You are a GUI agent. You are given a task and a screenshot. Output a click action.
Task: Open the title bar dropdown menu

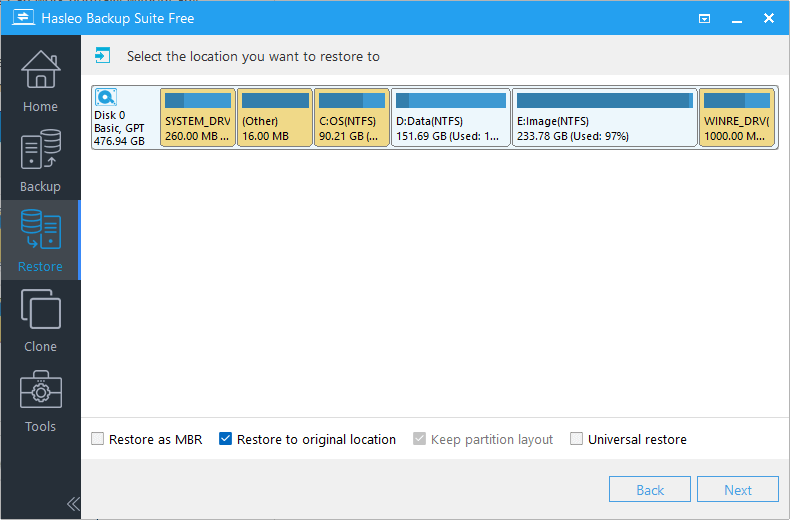pos(705,18)
